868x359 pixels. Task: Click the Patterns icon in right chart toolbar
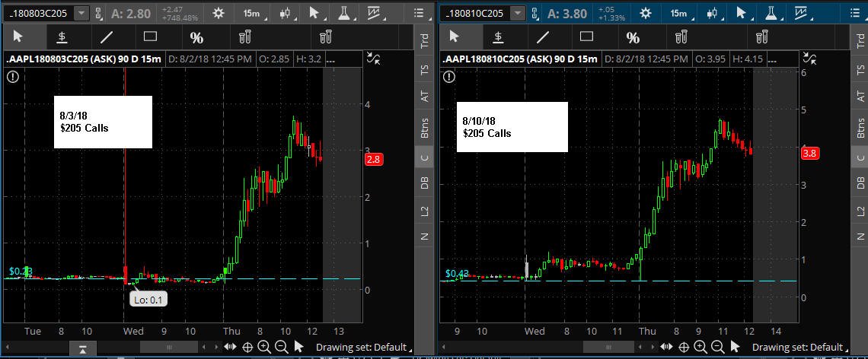click(801, 13)
